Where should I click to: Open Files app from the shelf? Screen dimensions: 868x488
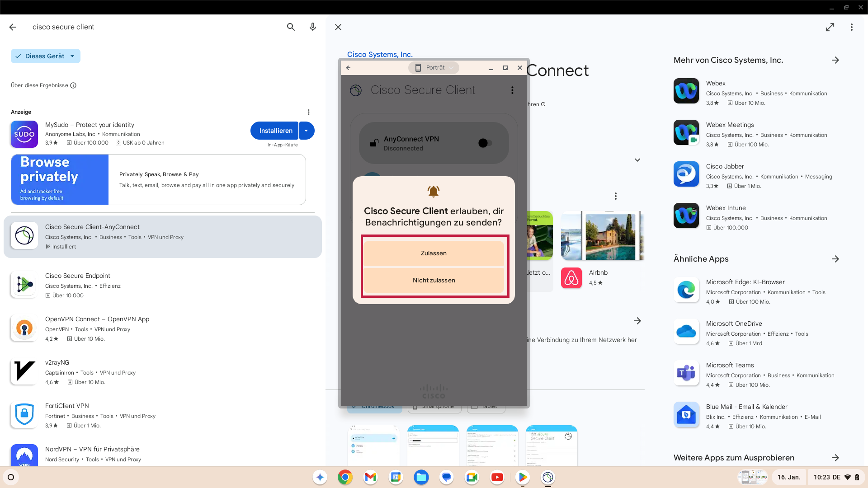tap(421, 477)
